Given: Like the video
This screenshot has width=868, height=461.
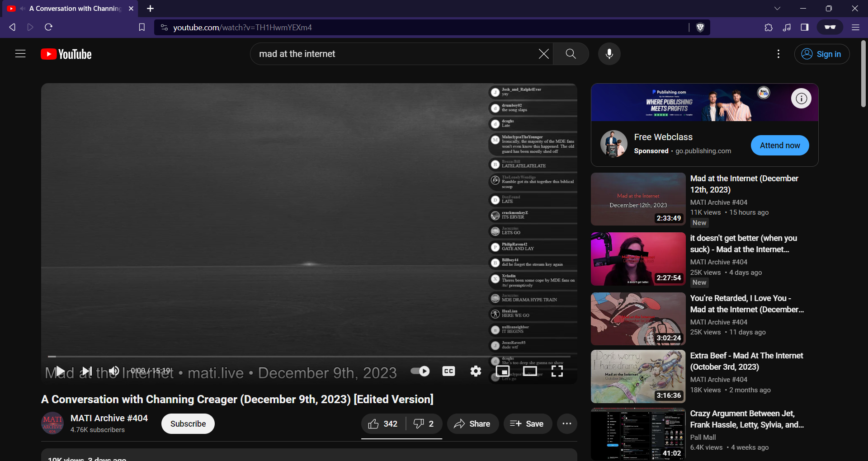Looking at the screenshot, I should tap(383, 423).
